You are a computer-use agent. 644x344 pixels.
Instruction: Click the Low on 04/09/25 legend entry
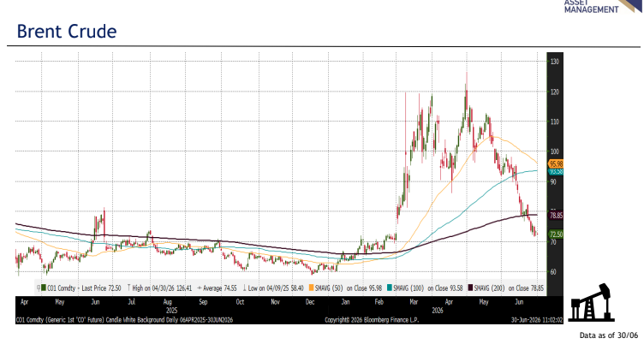273,288
